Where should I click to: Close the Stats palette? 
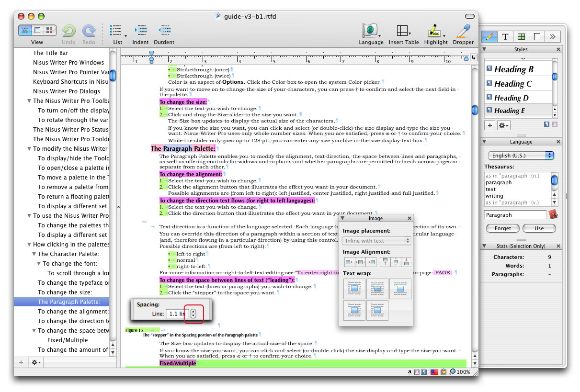click(x=558, y=246)
